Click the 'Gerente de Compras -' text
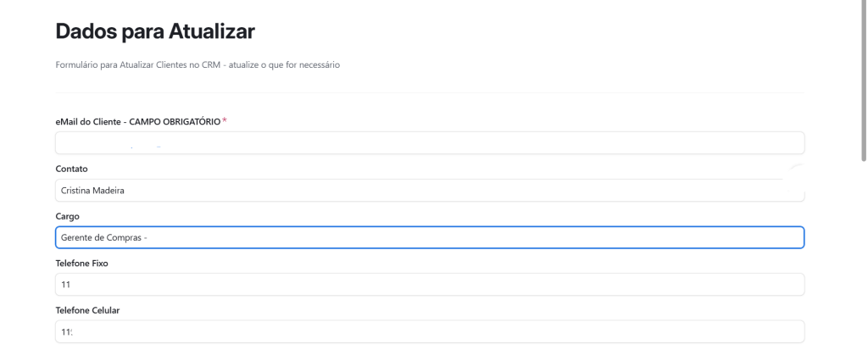 pos(103,237)
